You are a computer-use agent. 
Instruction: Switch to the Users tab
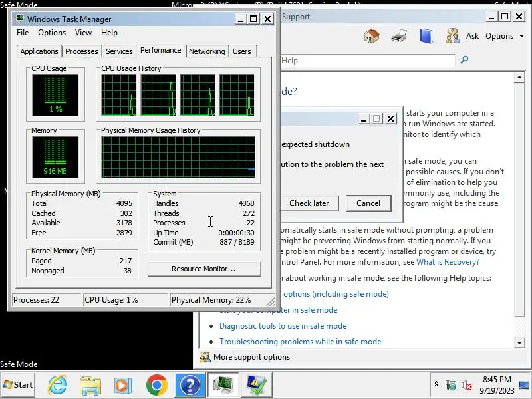(242, 51)
